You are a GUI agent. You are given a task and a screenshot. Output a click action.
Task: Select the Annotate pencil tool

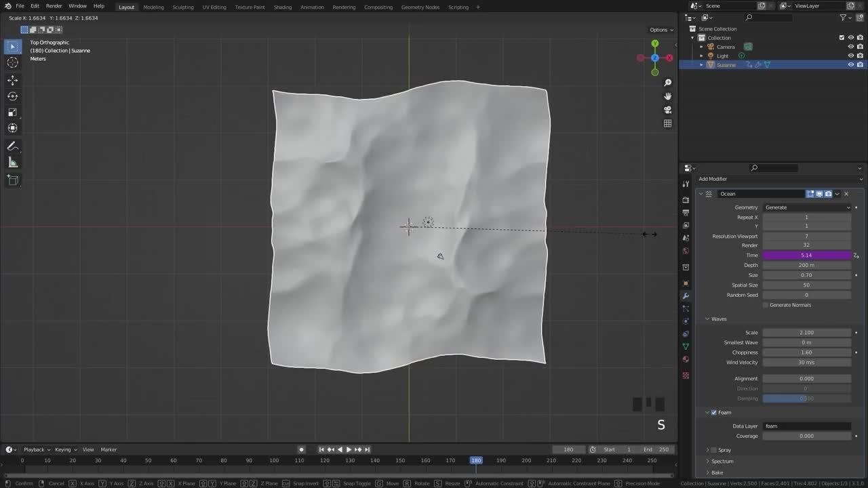12,146
